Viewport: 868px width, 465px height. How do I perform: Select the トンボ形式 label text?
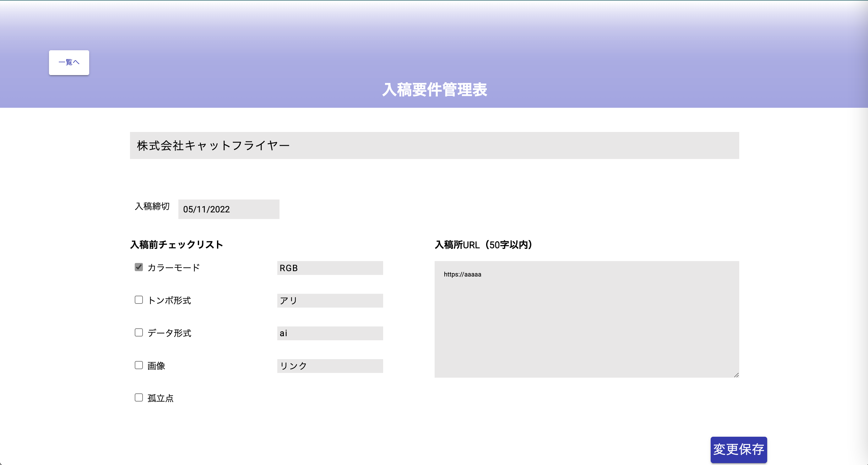169,300
